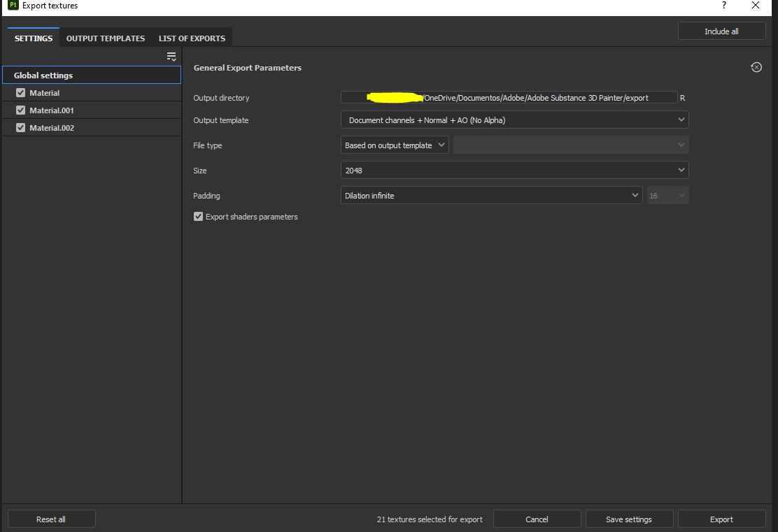Open the texture set list filter menu icon

point(171,56)
